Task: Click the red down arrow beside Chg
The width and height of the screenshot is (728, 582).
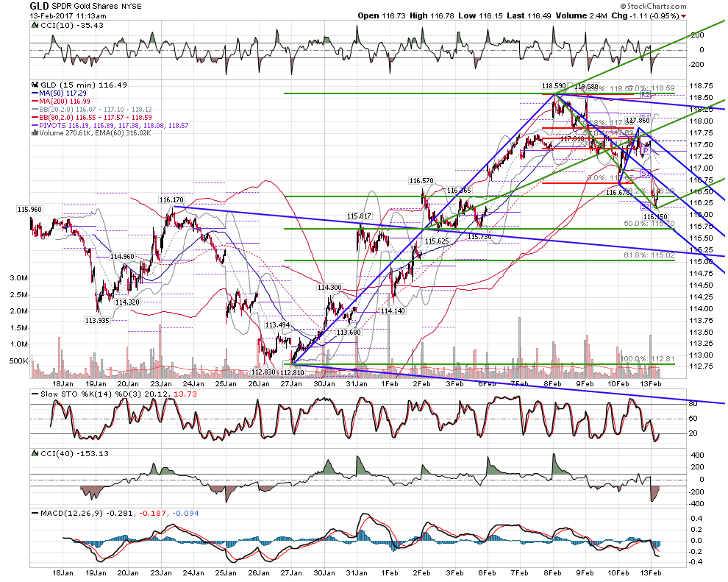Action: coord(683,16)
